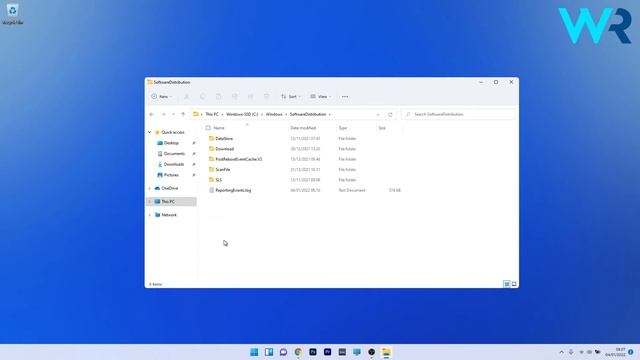Open the See more three-dots menu
The width and height of the screenshot is (640, 360).
click(x=345, y=97)
